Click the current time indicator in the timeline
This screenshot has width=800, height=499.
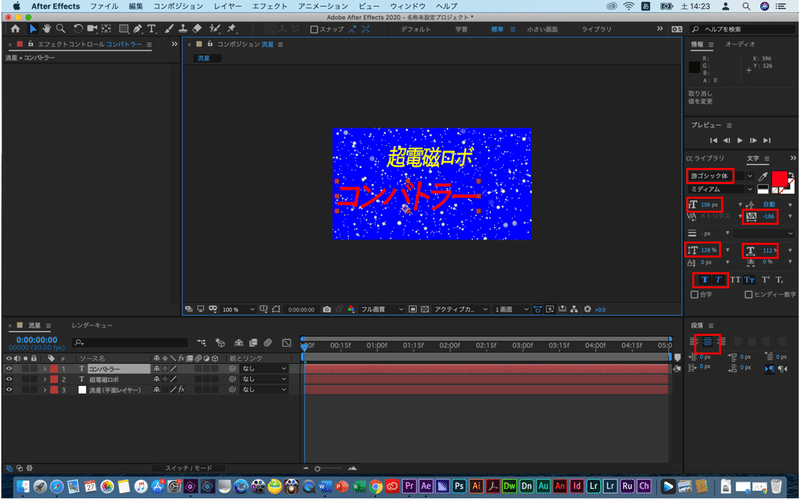pos(305,346)
